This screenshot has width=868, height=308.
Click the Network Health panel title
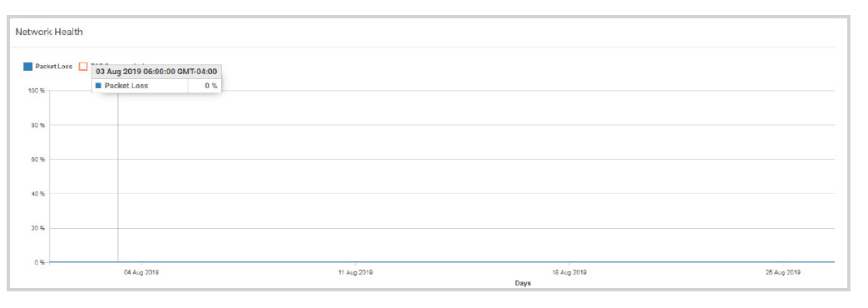[x=49, y=32]
